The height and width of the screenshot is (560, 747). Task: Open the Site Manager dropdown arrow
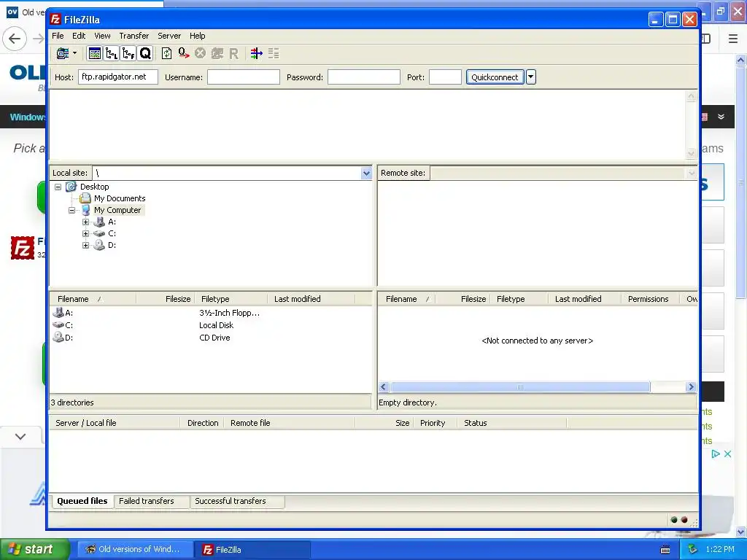pos(75,53)
